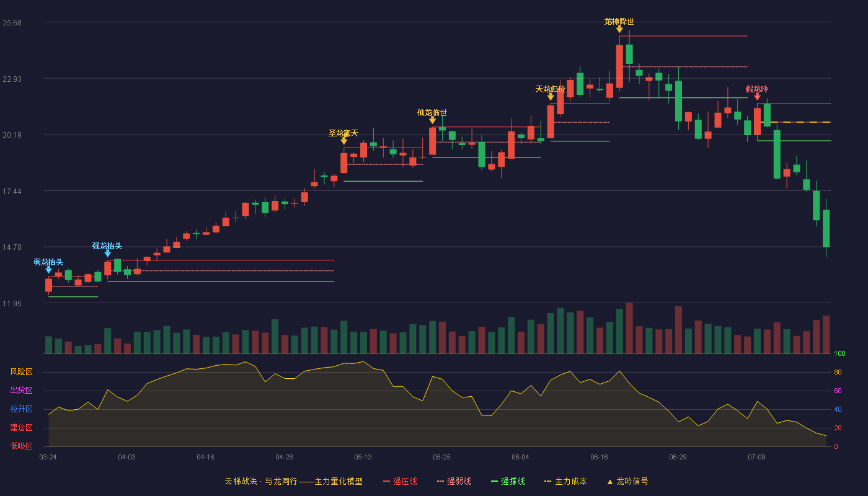Click the tallest red volume bar
Screen dimensions: 868x496
point(629,328)
